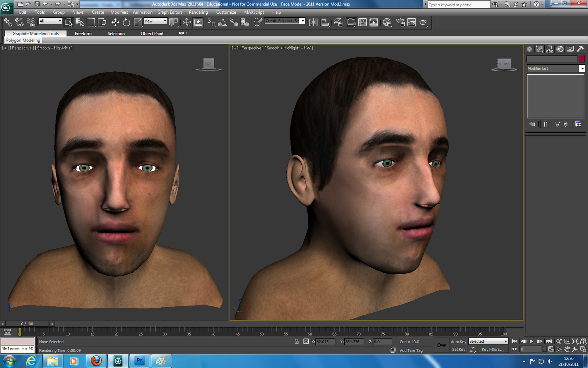Enable Auto Key animation mode

[458, 342]
